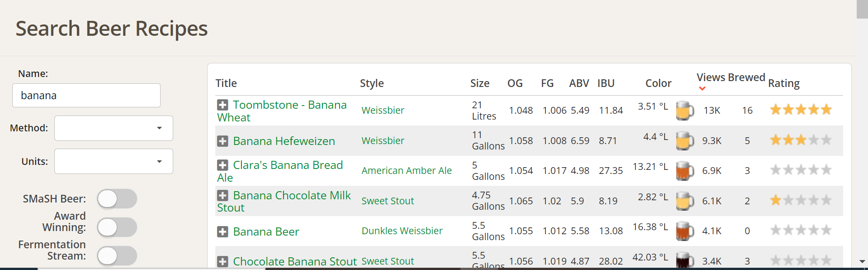
Task: Open the Units dropdown
Action: (114, 161)
